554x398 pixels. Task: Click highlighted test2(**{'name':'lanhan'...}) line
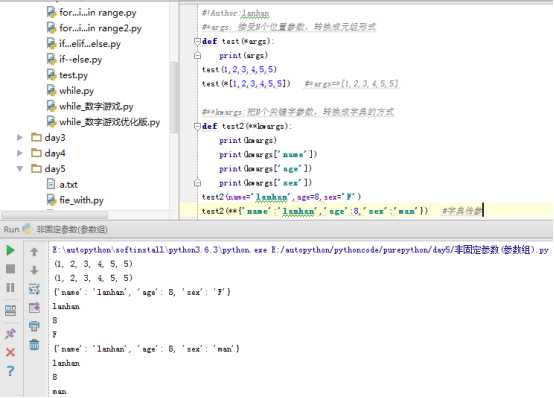(315, 211)
